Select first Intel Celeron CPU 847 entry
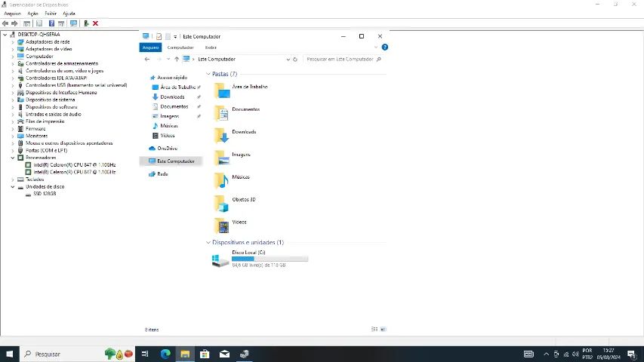The width and height of the screenshot is (644, 362). click(x=74, y=165)
